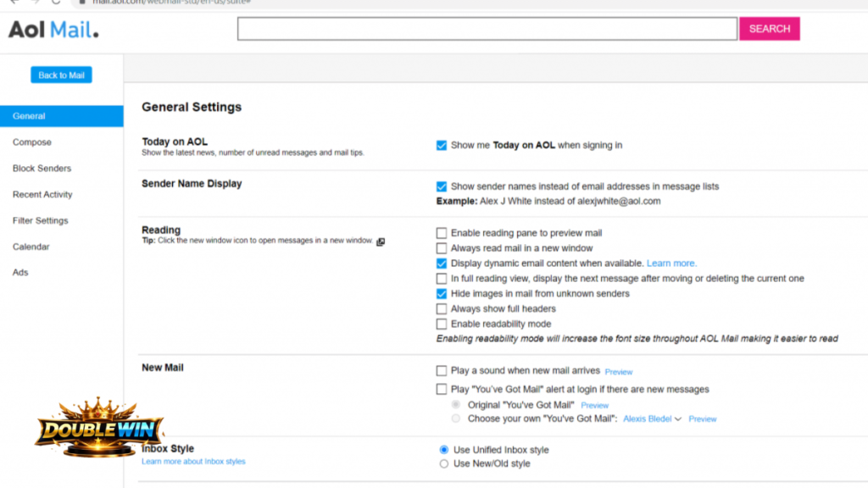Click the browser address bar URL
The width and height of the screenshot is (868, 488).
(171, 3)
